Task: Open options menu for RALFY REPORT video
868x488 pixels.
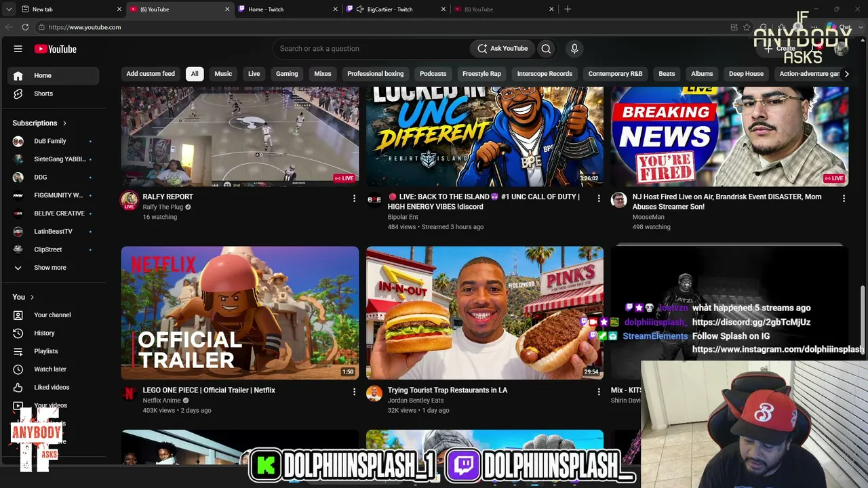Action: point(354,199)
